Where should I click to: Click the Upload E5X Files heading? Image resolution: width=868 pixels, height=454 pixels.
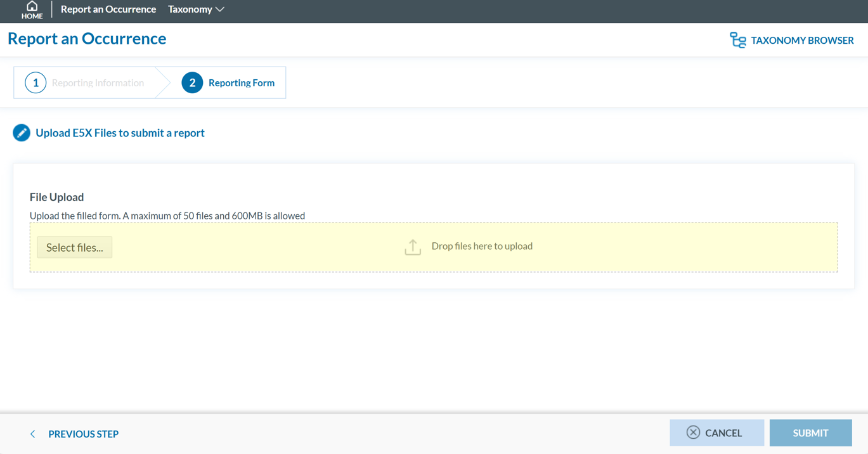click(120, 133)
